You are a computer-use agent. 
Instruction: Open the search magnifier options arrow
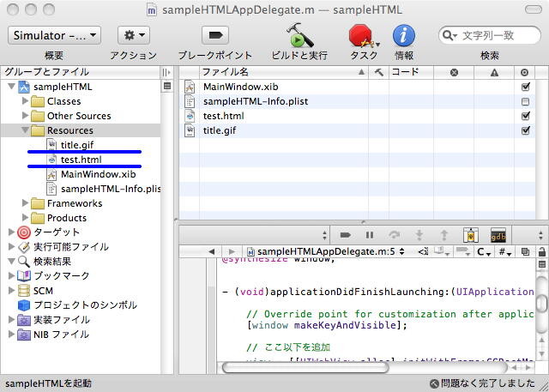pos(449,35)
